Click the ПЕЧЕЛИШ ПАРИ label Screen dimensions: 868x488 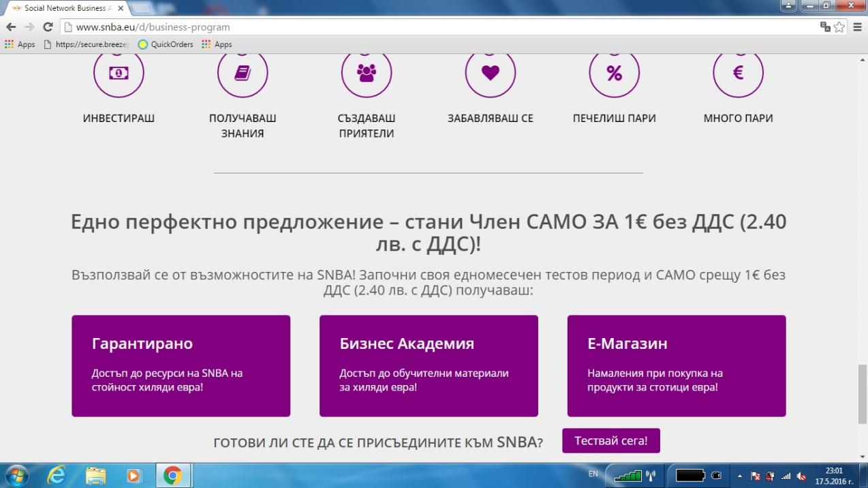615,118
